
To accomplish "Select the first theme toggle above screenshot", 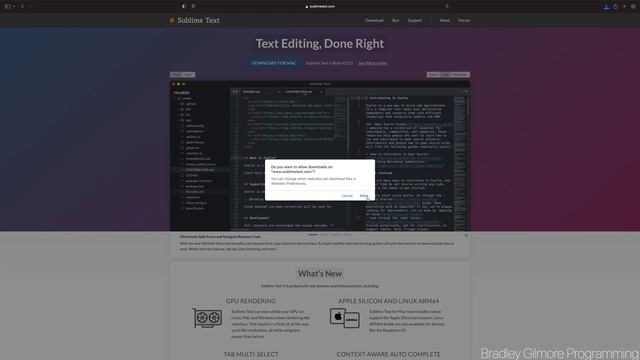I will [x=176, y=75].
